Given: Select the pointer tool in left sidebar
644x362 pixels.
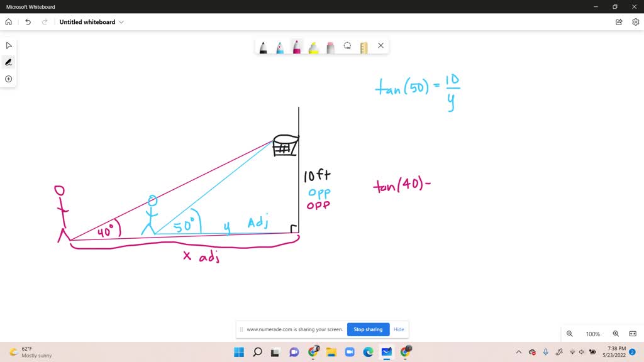Looking at the screenshot, I should click(8, 45).
